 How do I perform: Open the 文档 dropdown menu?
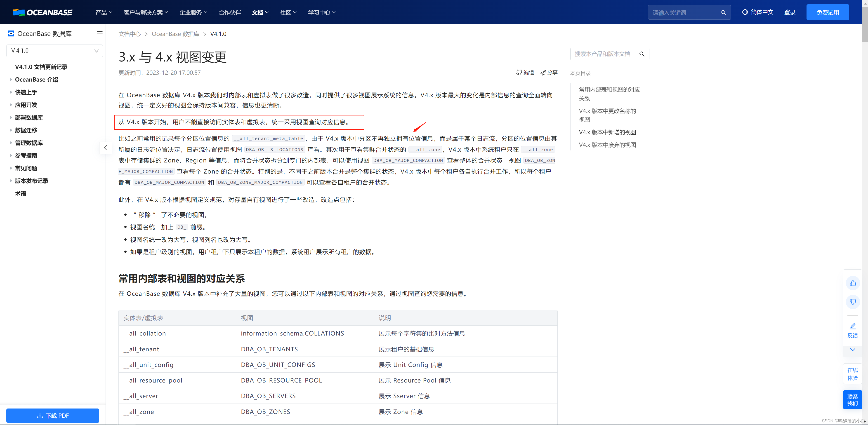(260, 12)
